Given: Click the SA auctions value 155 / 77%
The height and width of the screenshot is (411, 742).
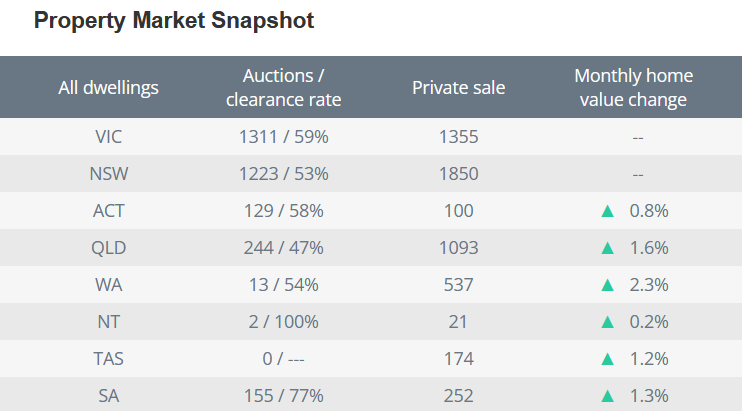Looking at the screenshot, I should point(283,396).
